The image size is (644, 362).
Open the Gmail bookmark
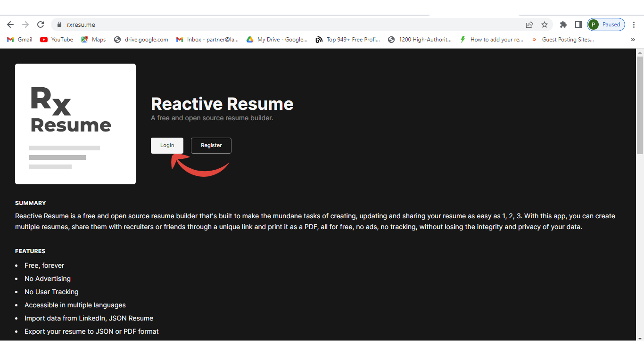tap(19, 40)
